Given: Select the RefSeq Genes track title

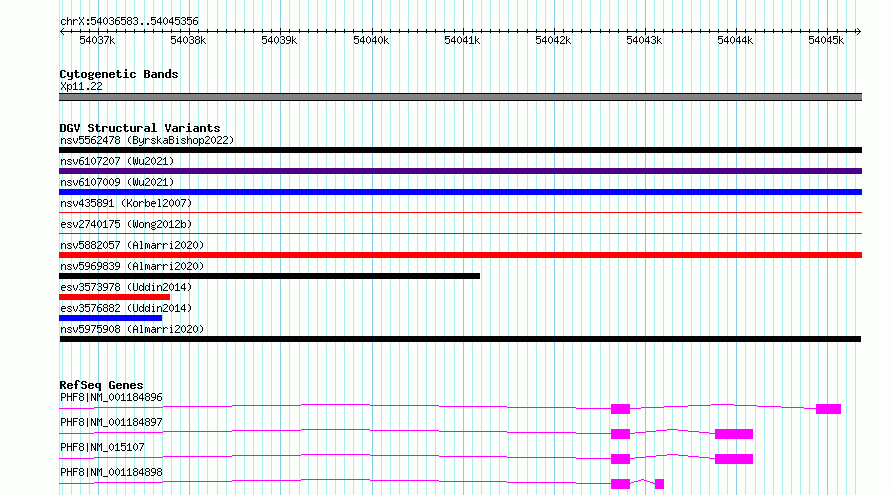Looking at the screenshot, I should click(x=101, y=385).
